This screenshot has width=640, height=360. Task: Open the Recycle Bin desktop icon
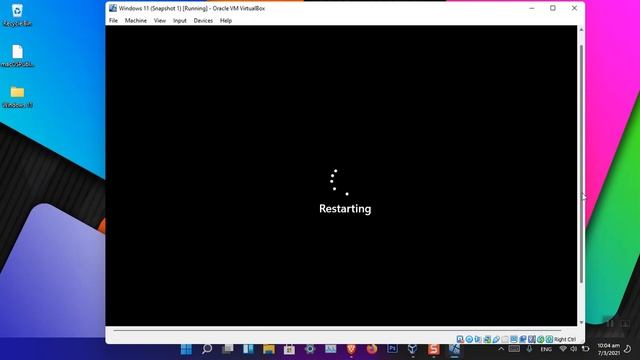pyautogui.click(x=17, y=15)
